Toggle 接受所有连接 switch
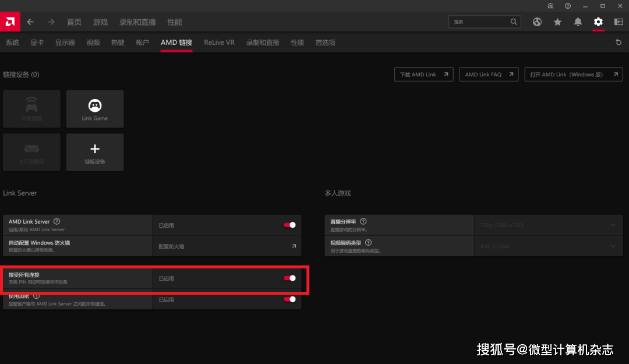 pos(289,278)
